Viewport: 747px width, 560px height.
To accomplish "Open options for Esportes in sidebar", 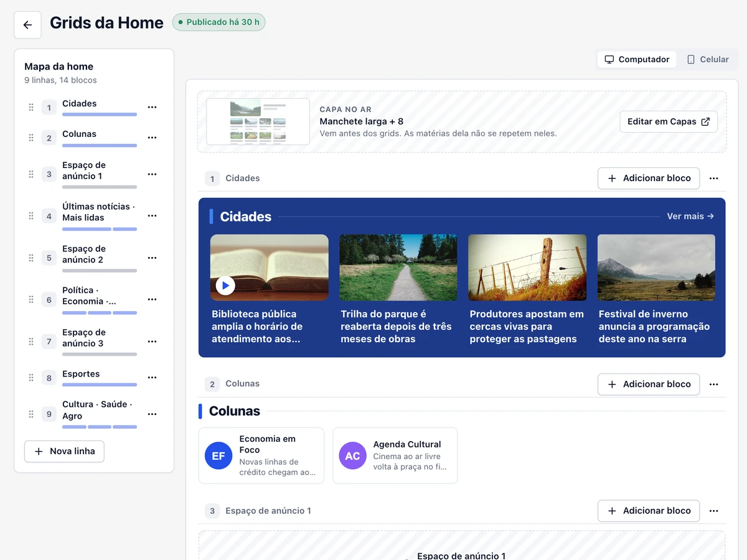I will [152, 378].
